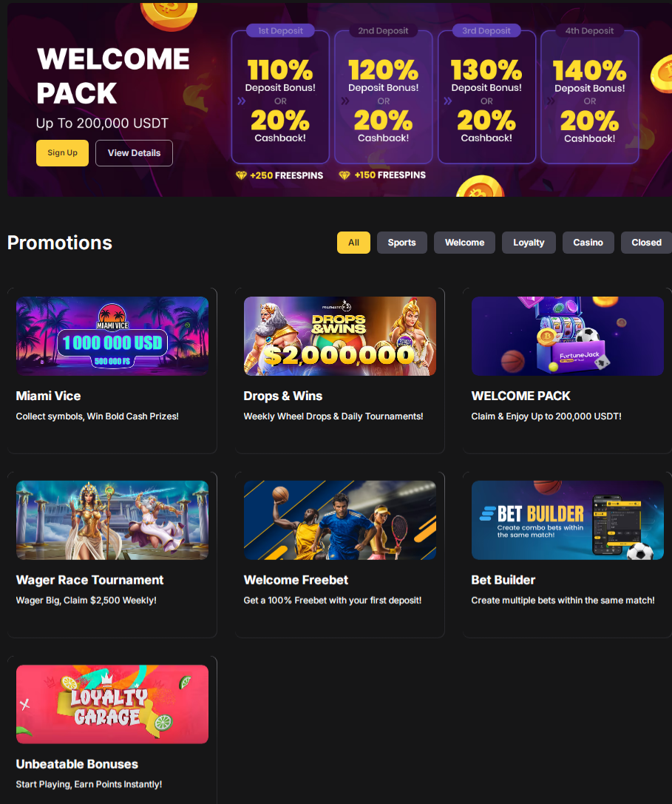Show Loyalty promotions

tap(529, 243)
